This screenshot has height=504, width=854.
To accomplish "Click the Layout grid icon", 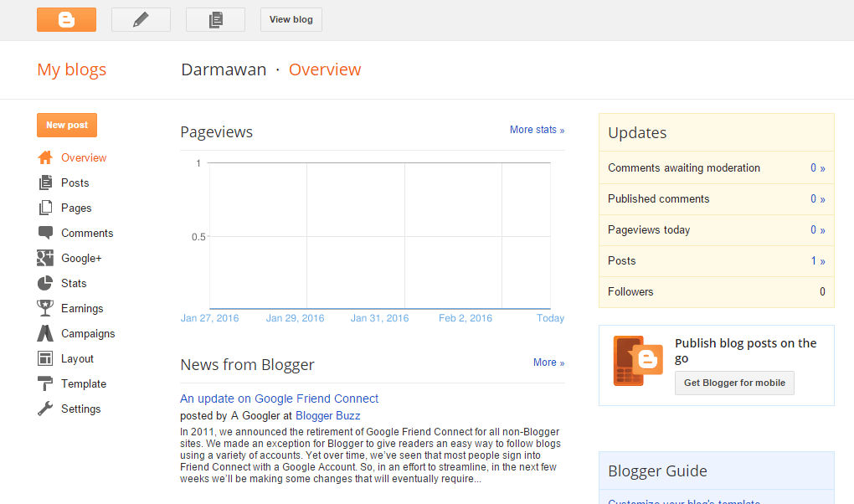I will click(45, 358).
